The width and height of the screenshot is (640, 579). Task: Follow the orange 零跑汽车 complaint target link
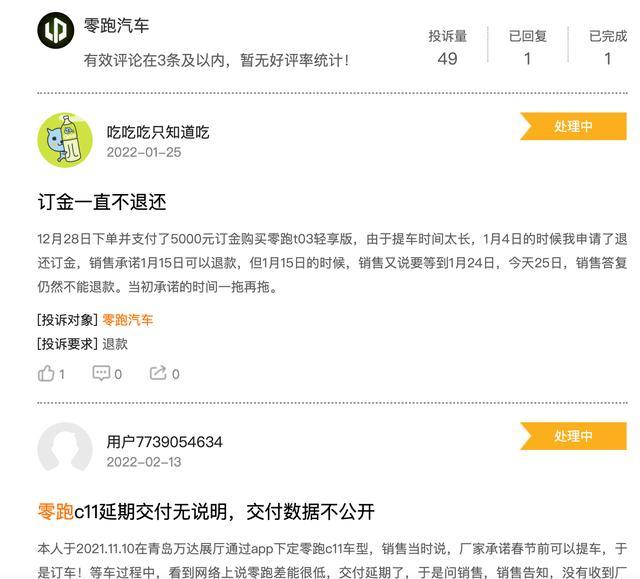(x=128, y=320)
